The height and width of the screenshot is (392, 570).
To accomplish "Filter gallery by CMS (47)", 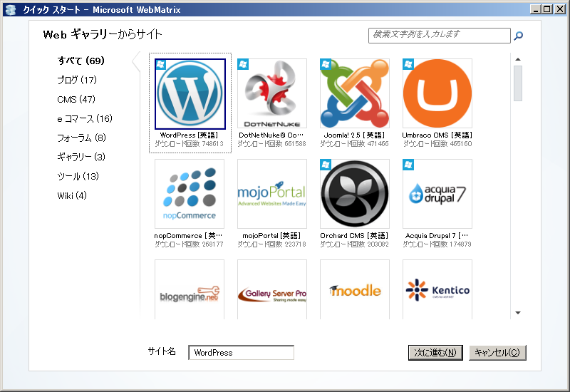I will tap(76, 99).
